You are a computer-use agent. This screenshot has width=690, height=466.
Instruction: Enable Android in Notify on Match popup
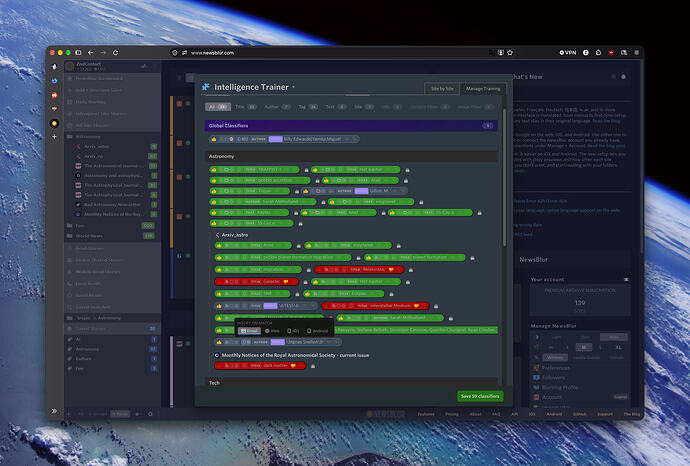pyautogui.click(x=317, y=331)
